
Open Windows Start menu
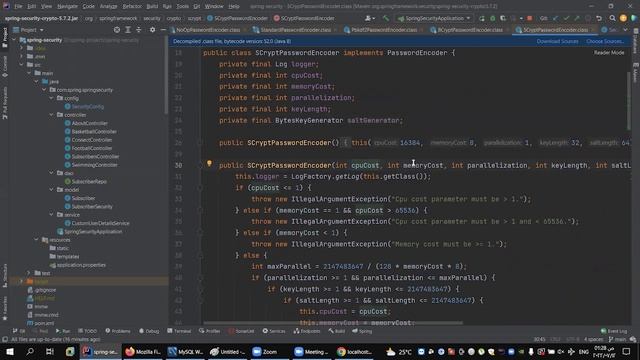(x=10, y=351)
